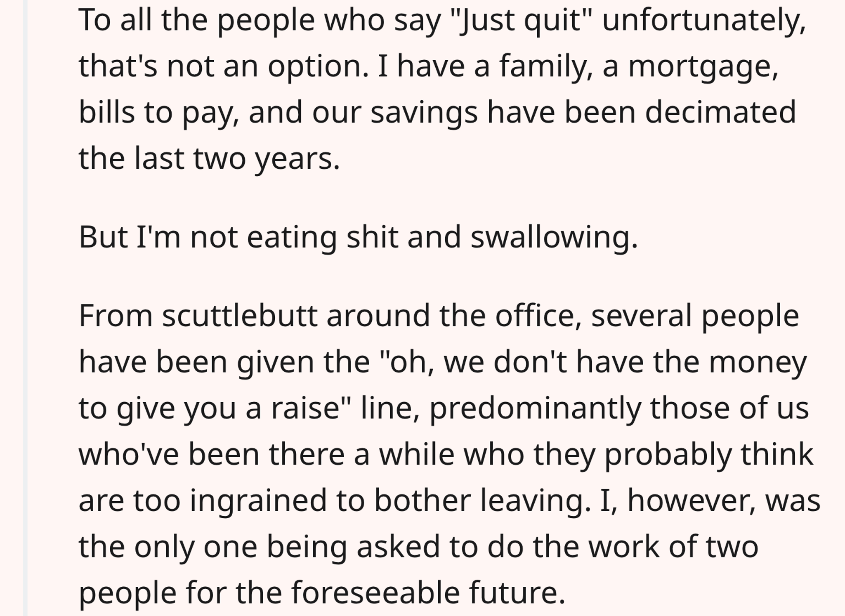Click the word "decimated"
Image resolution: width=845 pixels, height=616 pixels.
click(x=720, y=112)
